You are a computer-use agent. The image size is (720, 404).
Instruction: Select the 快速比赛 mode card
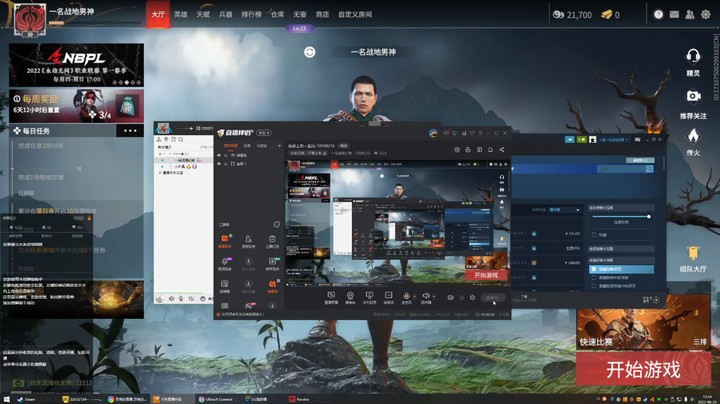coord(643,323)
